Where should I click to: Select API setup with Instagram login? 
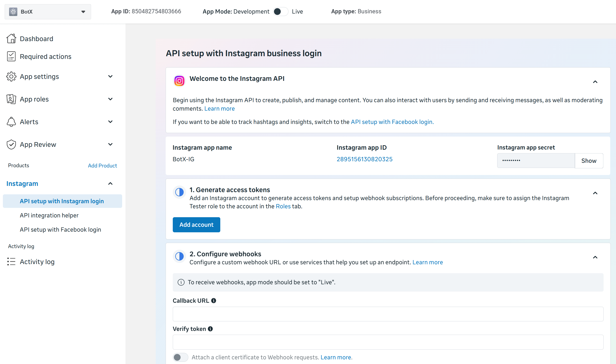(62, 201)
